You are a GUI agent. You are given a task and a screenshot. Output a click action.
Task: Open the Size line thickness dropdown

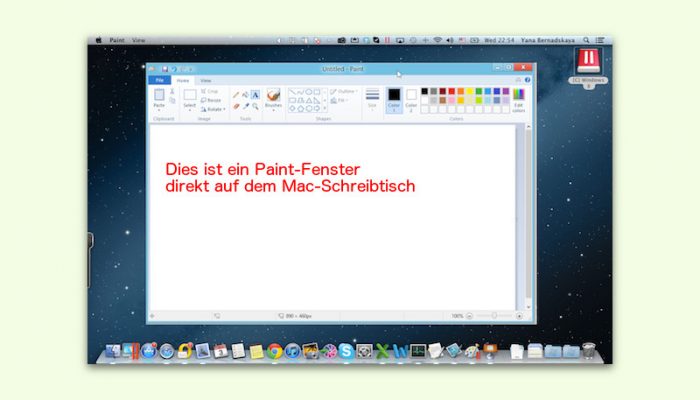[x=372, y=100]
